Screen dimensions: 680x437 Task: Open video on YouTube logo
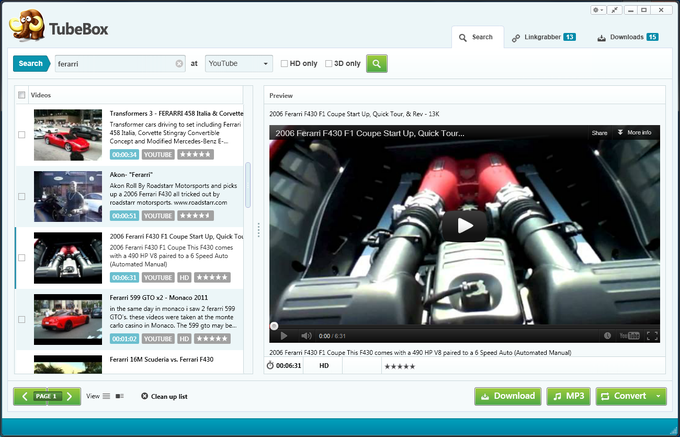[629, 336]
